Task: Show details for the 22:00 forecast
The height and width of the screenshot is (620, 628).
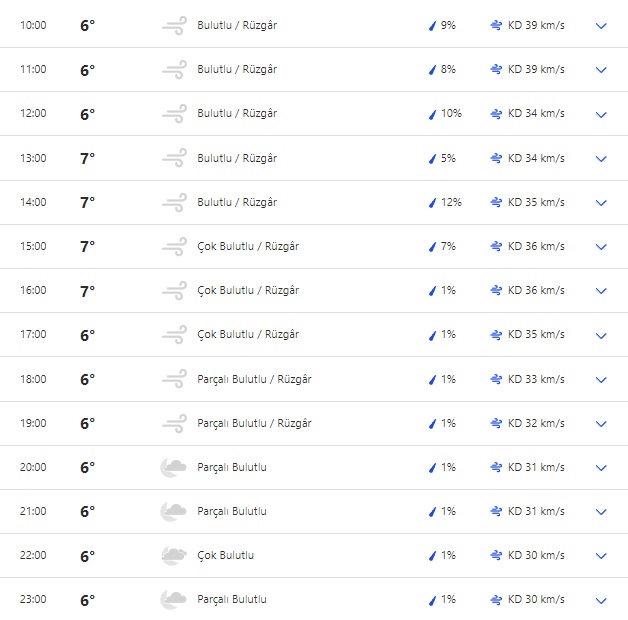Action: (601, 556)
